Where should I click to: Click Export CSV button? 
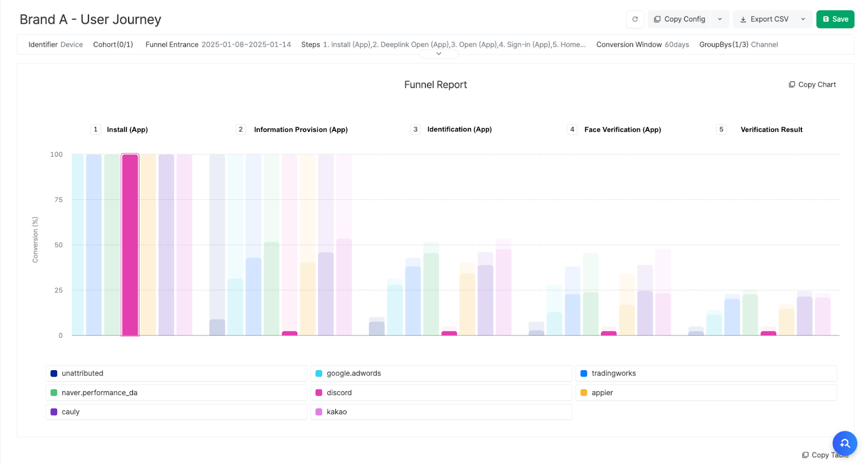pyautogui.click(x=764, y=19)
